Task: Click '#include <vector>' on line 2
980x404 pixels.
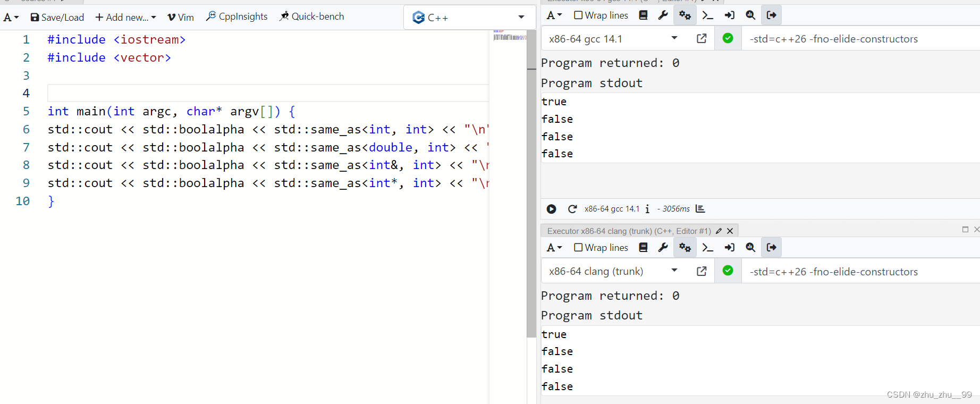Action: point(109,57)
